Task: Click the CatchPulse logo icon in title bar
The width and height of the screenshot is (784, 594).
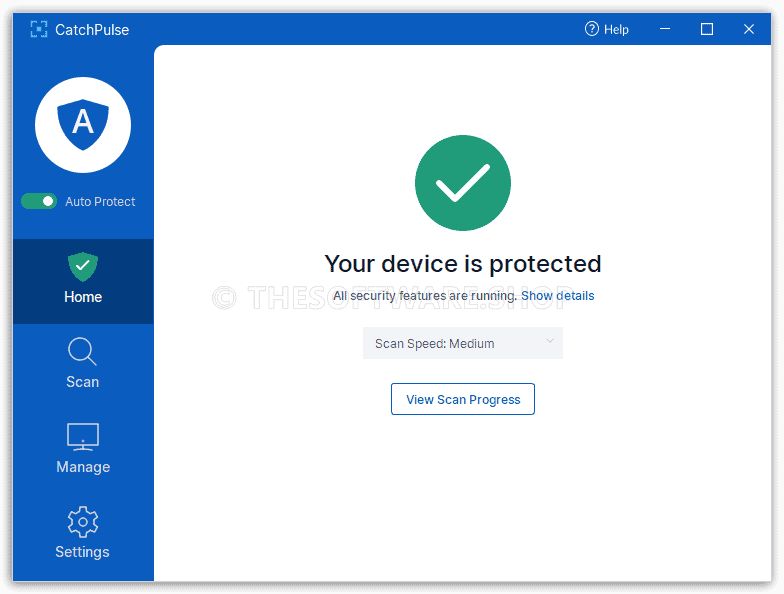Action: pos(38,30)
